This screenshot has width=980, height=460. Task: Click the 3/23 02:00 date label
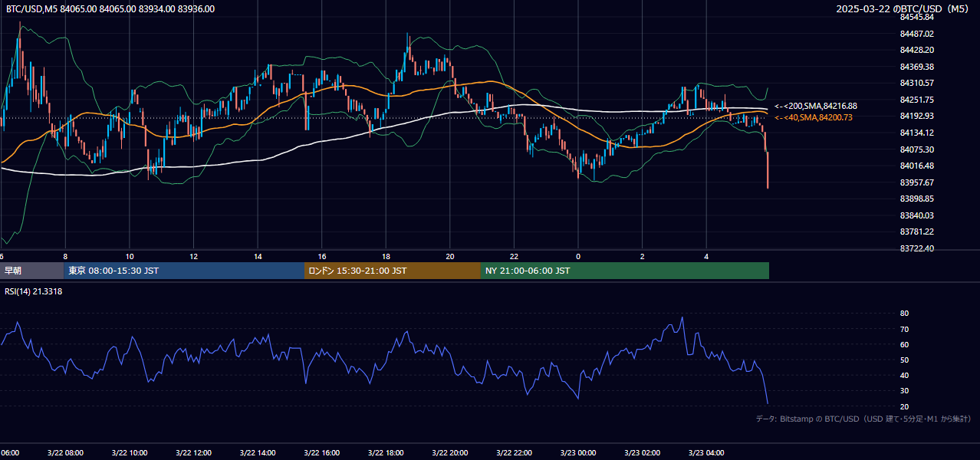(x=641, y=453)
